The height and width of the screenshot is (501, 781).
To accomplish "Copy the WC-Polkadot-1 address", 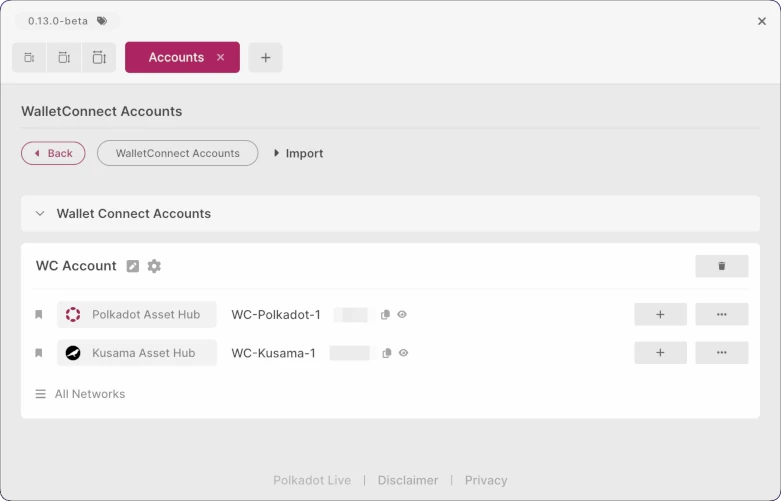I will 385,315.
